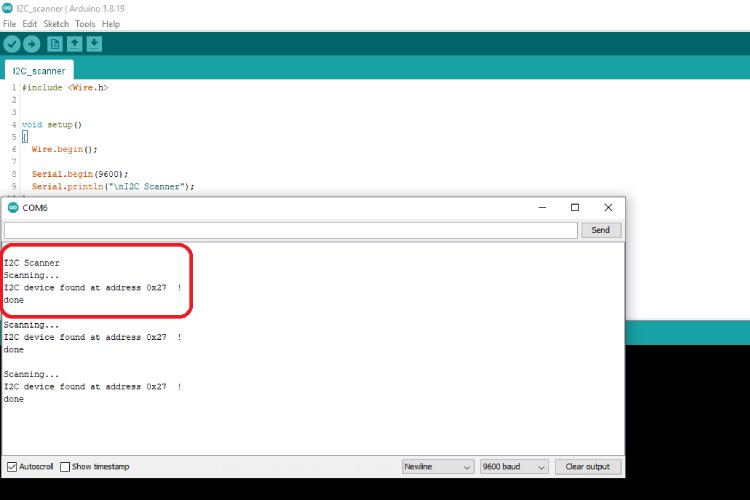
Task: Close the COM6 serial monitor window
Action: point(608,207)
